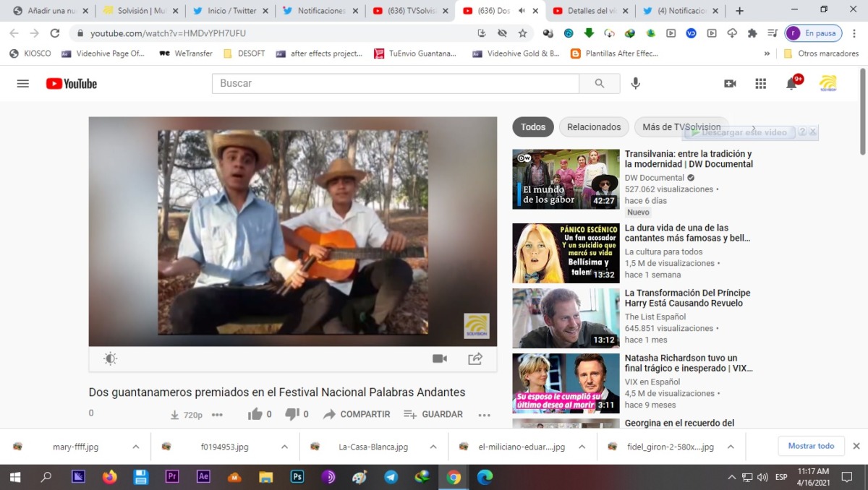868x490 pixels.
Task: Click the brightness icon under the video
Action: coord(110,358)
